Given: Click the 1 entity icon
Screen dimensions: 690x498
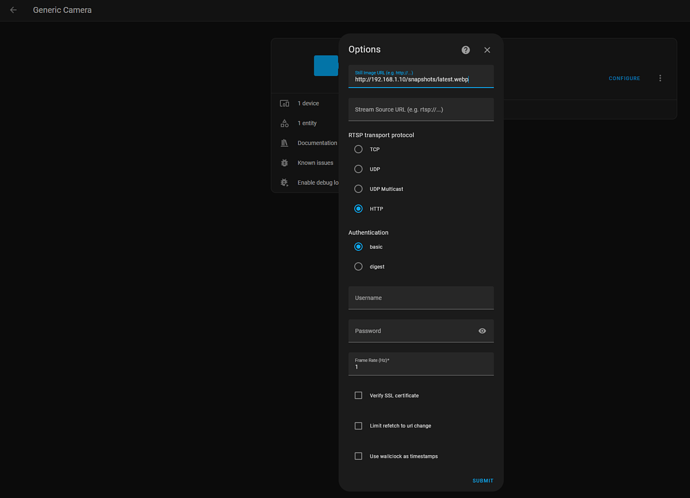Looking at the screenshot, I should [x=285, y=123].
